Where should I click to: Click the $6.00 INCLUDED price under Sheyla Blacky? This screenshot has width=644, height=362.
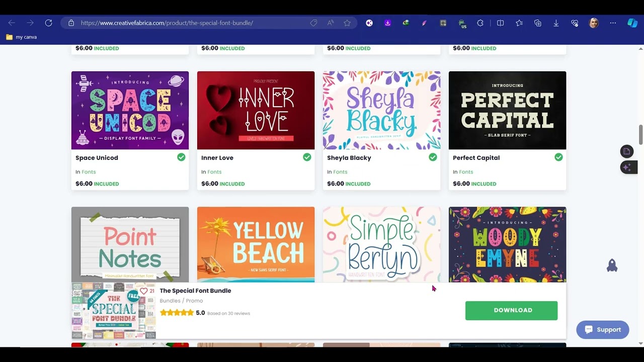coord(349,184)
